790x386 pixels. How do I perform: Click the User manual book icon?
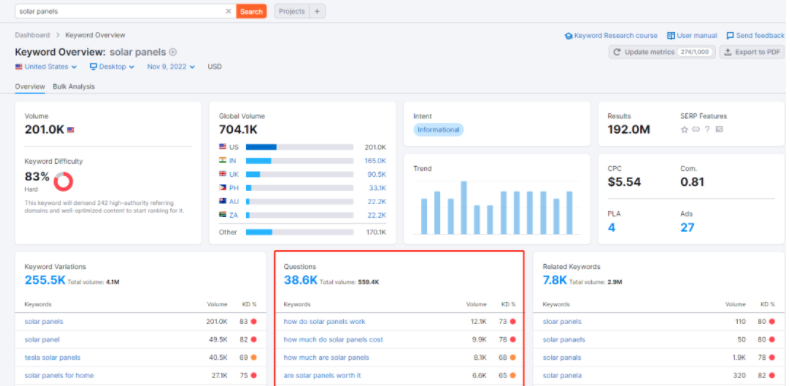tap(671, 36)
